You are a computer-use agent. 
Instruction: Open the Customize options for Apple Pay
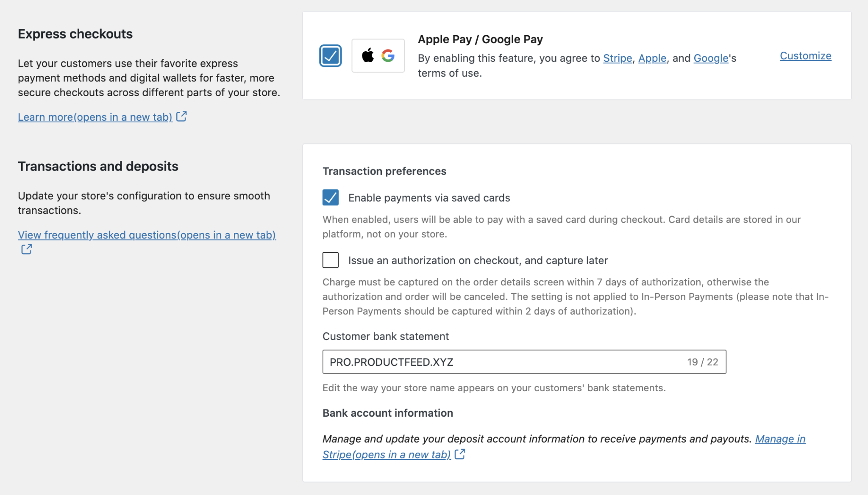805,55
